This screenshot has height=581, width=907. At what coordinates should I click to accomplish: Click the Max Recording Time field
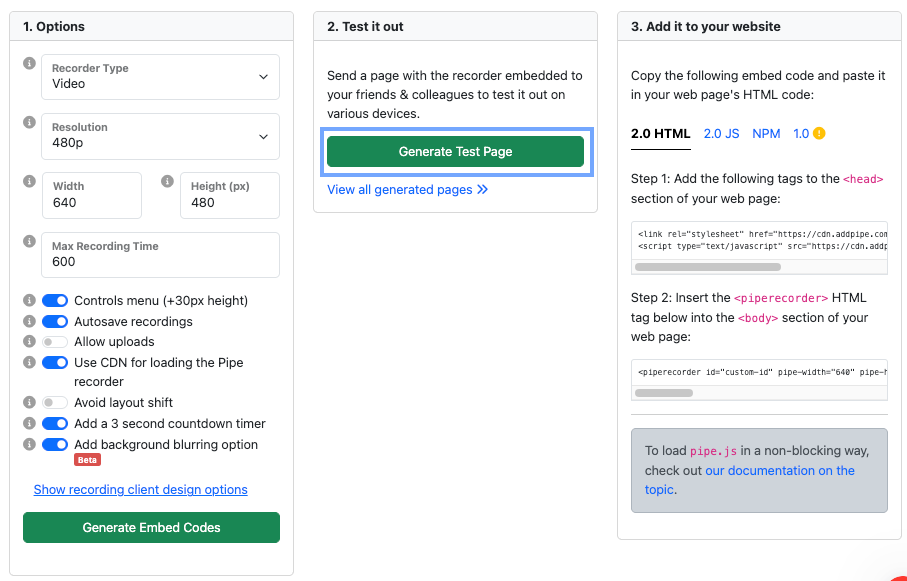[x=160, y=255]
